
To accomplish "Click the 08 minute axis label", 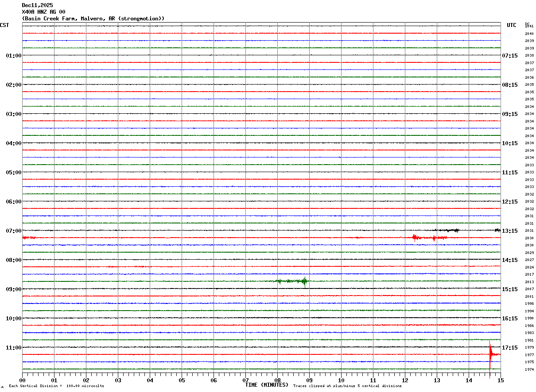I will pos(277,380).
